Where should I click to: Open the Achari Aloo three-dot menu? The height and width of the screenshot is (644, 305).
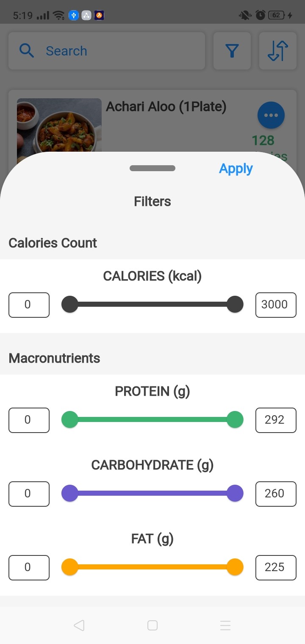point(271,115)
